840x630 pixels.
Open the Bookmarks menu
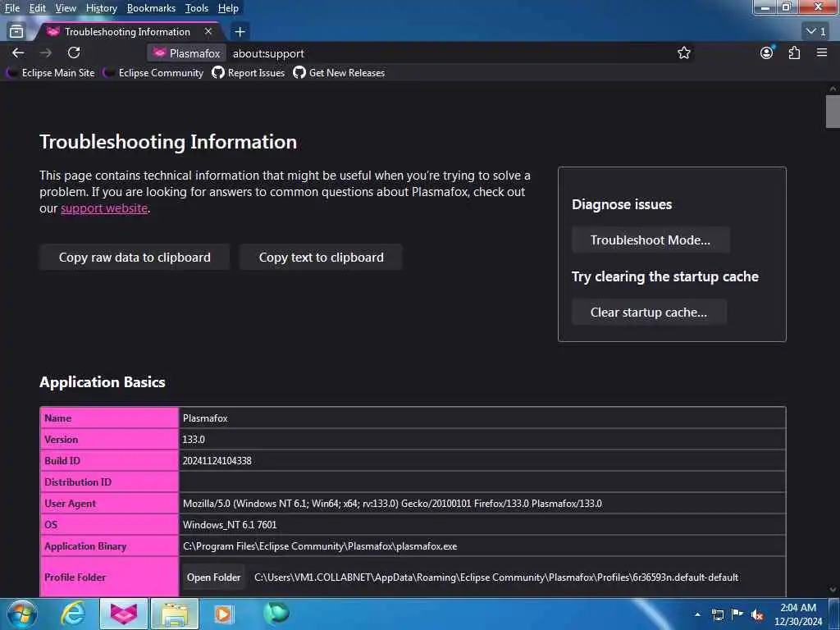pyautogui.click(x=151, y=8)
